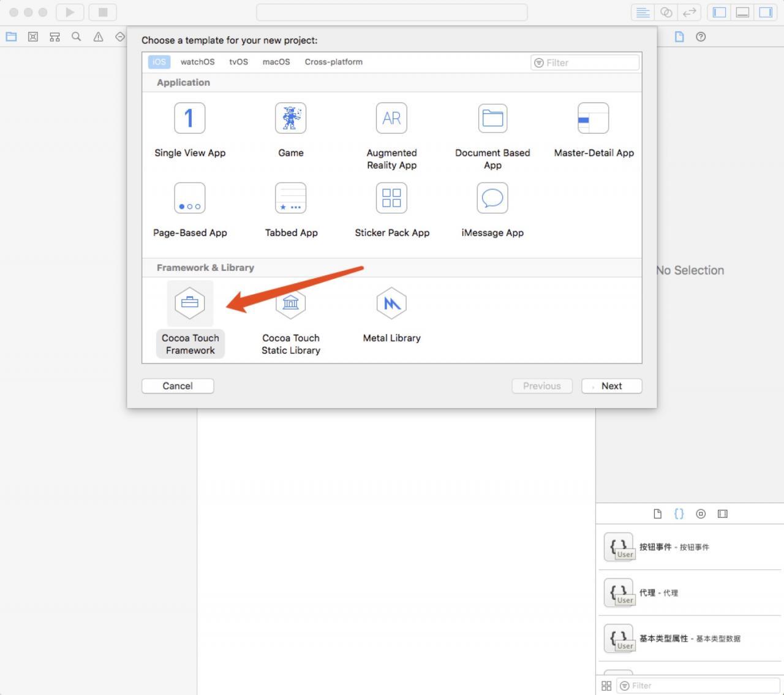
Task: Show the file inspector icon
Action: tap(679, 37)
